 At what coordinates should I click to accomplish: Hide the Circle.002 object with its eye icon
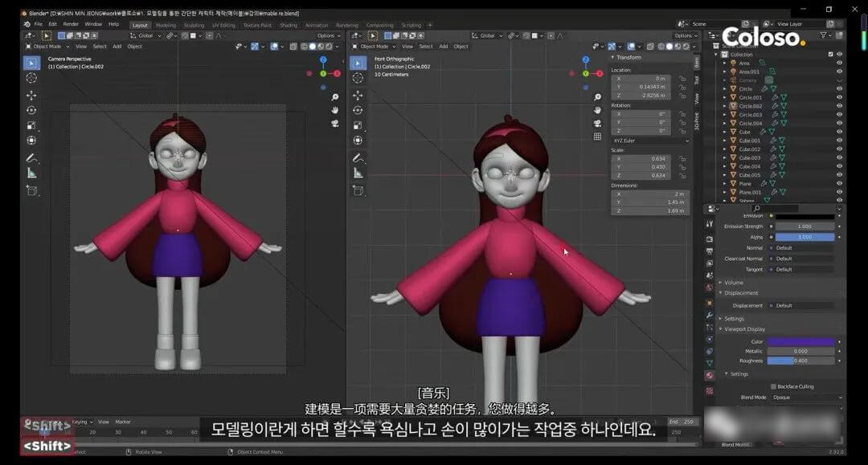(x=839, y=106)
